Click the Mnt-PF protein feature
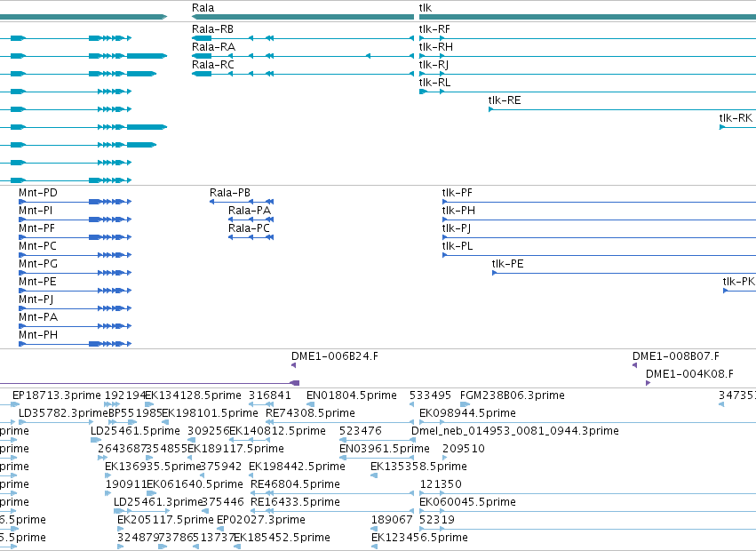The height and width of the screenshot is (551, 756). point(75,237)
